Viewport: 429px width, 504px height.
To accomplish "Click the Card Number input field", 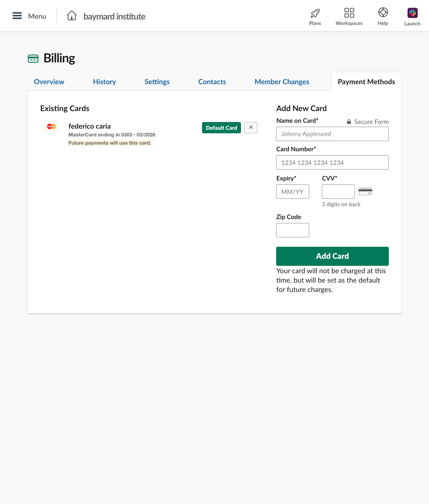I will (x=332, y=162).
